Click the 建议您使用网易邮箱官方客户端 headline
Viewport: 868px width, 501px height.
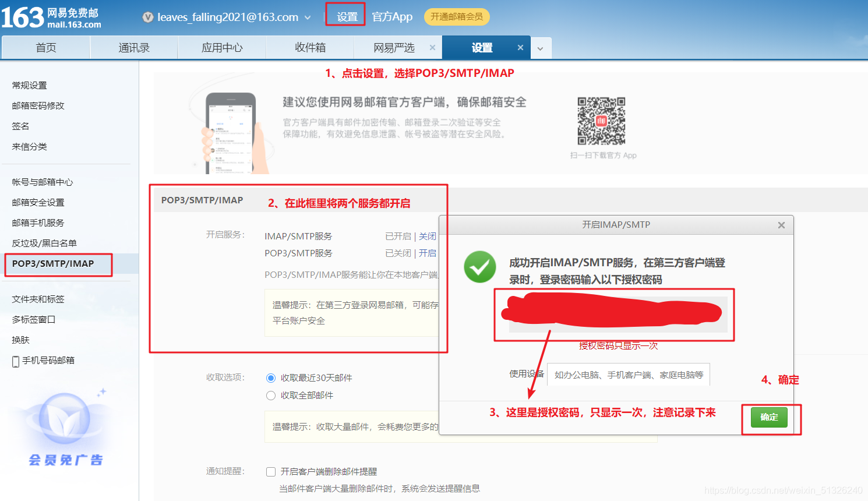pyautogui.click(x=405, y=103)
